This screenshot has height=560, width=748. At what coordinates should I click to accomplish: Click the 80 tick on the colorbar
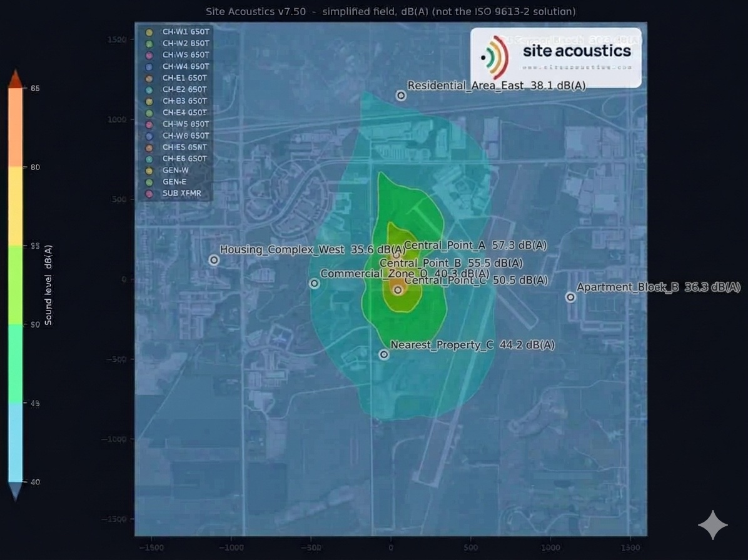(x=35, y=167)
